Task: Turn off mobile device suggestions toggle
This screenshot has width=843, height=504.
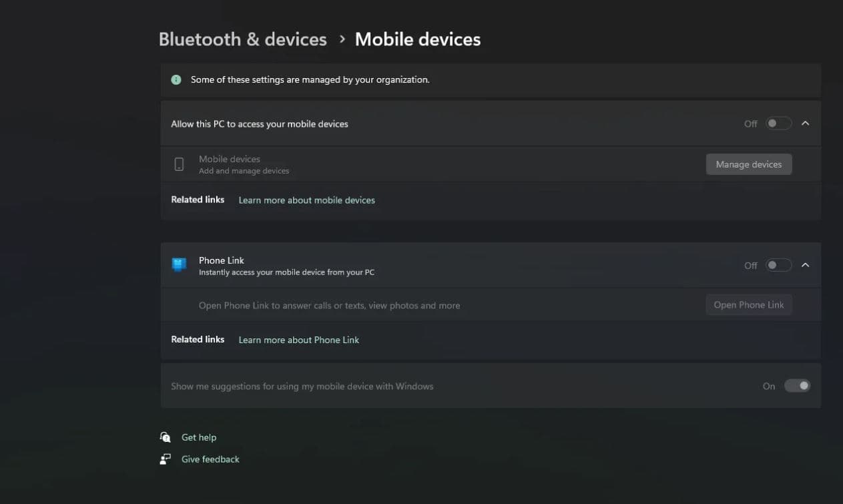Action: (x=797, y=386)
